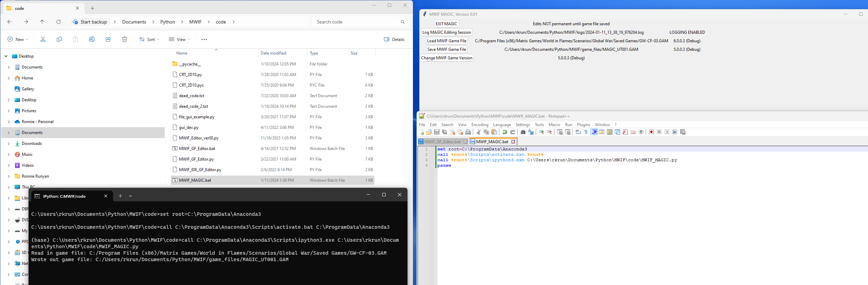Toggle Function List icon in Notepad++ toolbar

coord(625,132)
